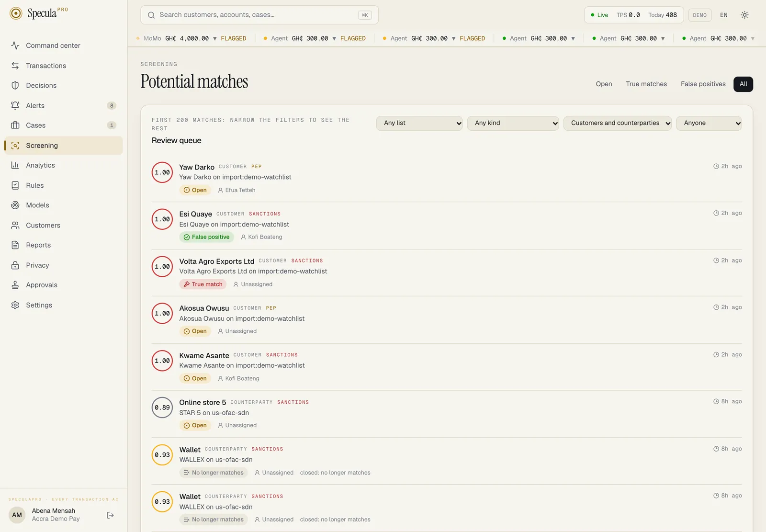Click the Specula logo icon
The image size is (766, 532).
16,13
